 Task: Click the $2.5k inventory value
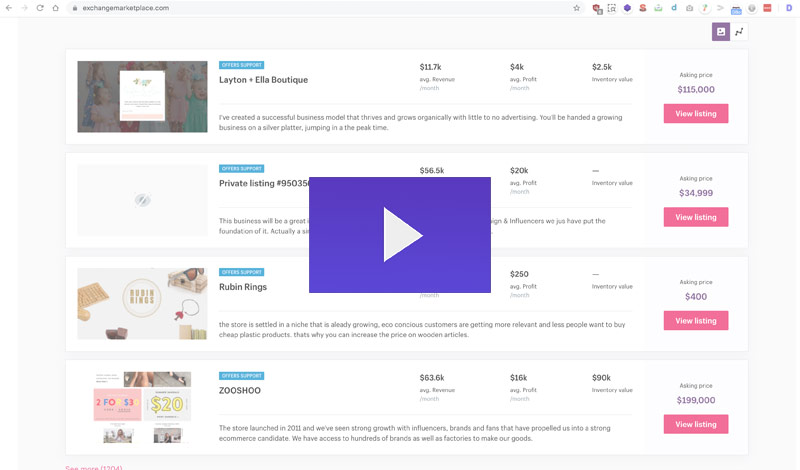(x=602, y=67)
